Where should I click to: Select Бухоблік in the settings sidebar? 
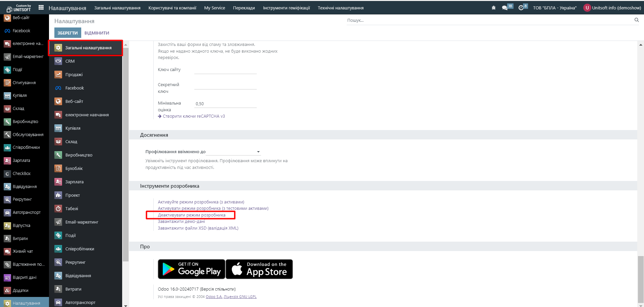pyautogui.click(x=74, y=169)
